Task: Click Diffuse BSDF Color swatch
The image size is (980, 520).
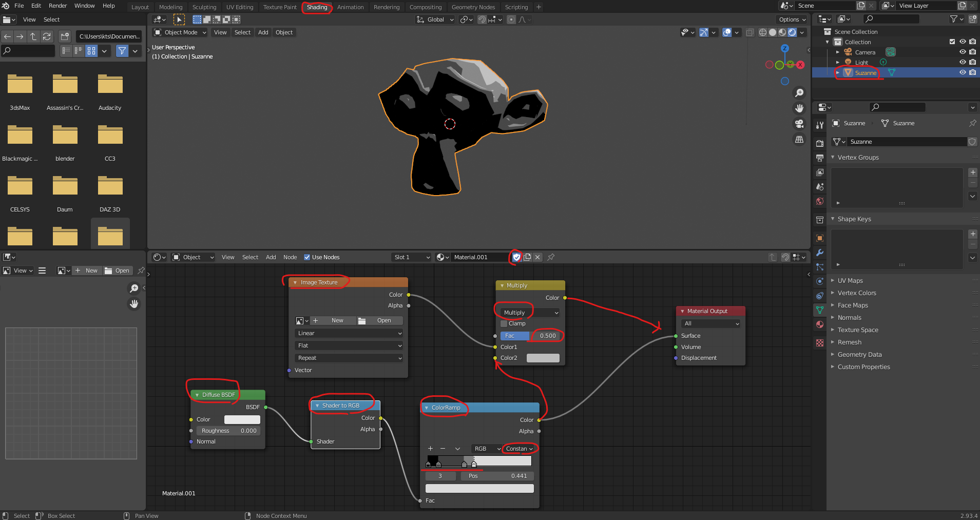Action: coord(242,419)
